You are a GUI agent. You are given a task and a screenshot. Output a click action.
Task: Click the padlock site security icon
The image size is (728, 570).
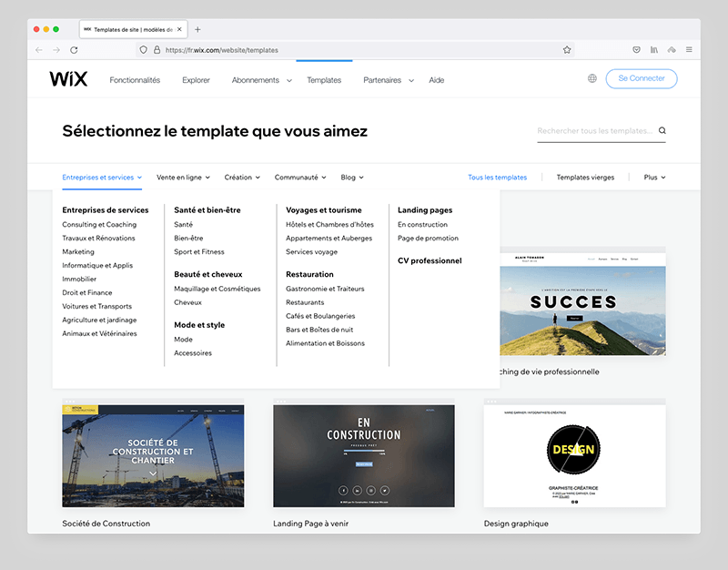click(x=157, y=50)
